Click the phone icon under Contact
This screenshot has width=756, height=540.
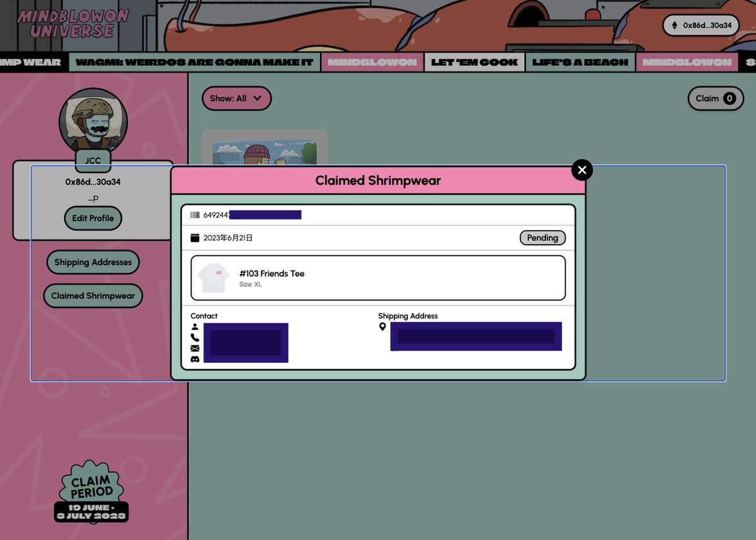[x=195, y=337]
